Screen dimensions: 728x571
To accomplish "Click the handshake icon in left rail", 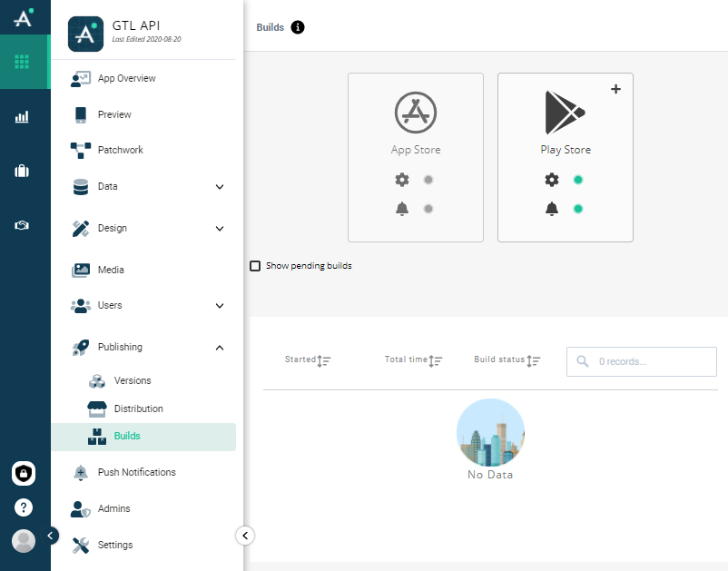I will pyautogui.click(x=22, y=226).
